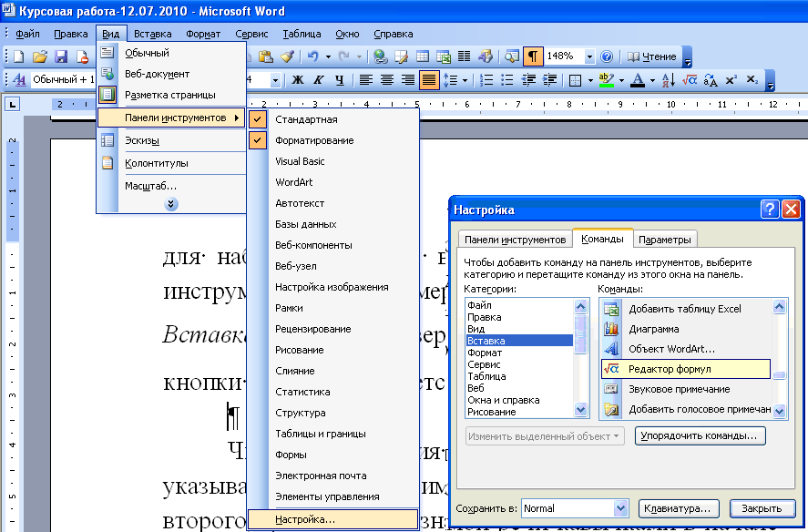Apply superscript formatting

tap(731, 80)
